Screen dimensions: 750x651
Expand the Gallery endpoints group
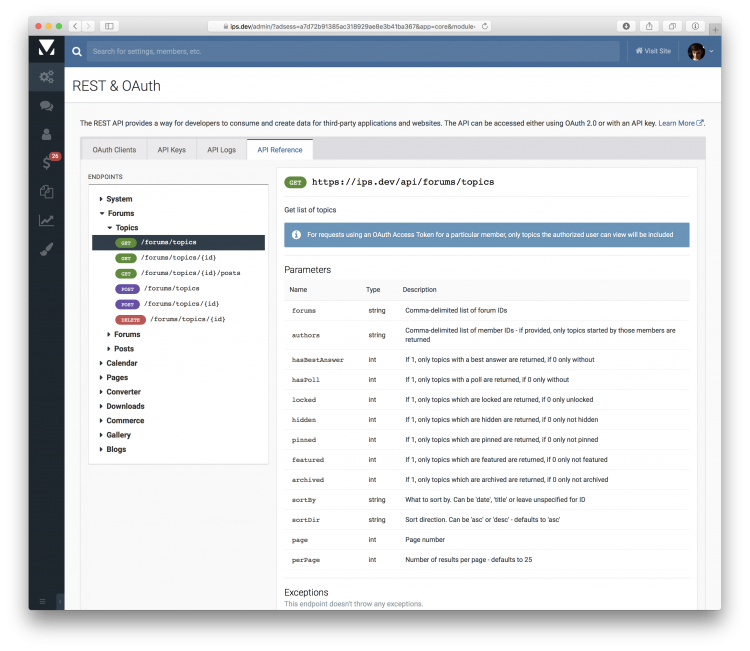(115, 435)
